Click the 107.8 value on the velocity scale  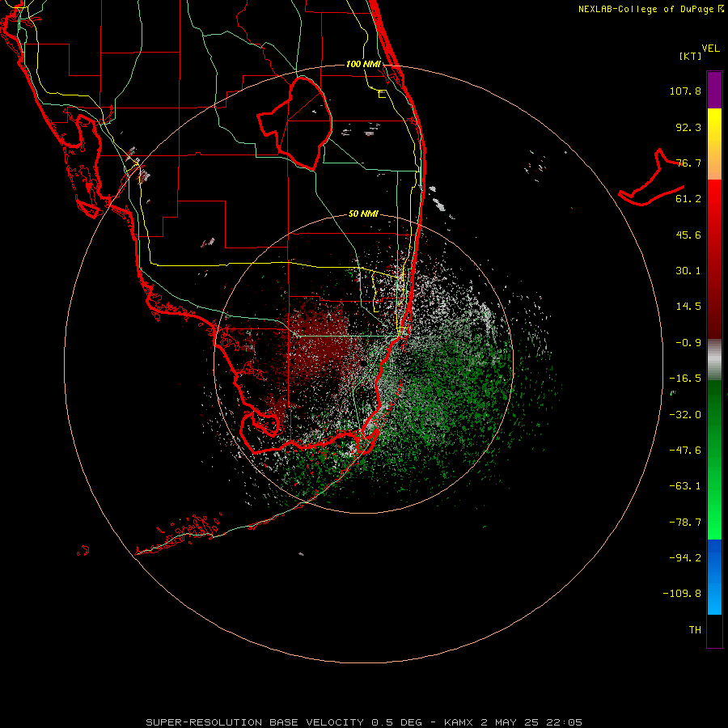pos(685,91)
